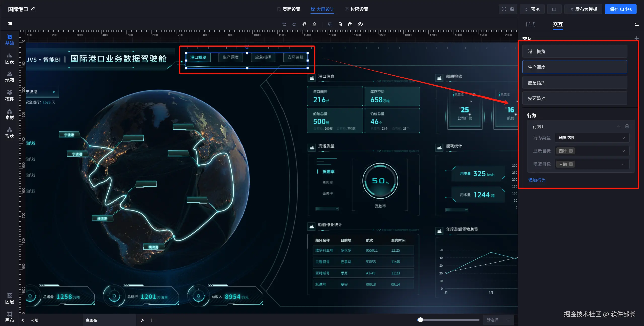Open the 图表 chart components panel

tap(10, 58)
